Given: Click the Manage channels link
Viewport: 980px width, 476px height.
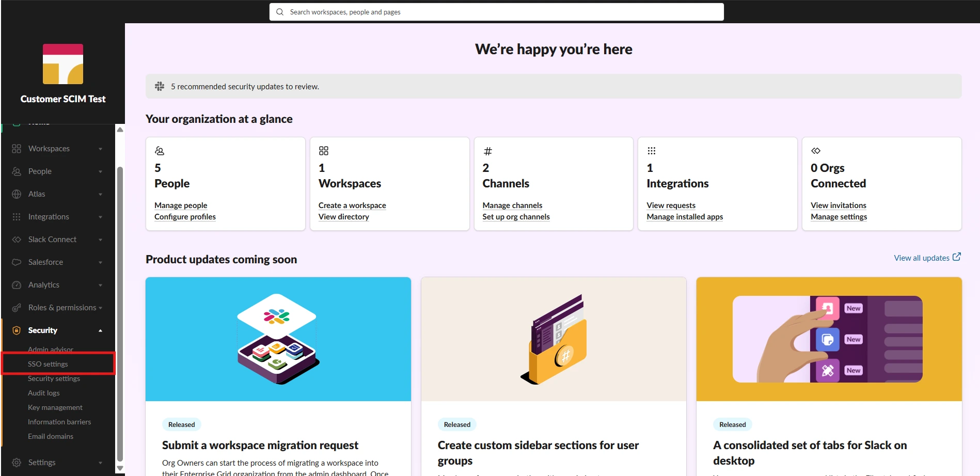Looking at the screenshot, I should coord(512,205).
